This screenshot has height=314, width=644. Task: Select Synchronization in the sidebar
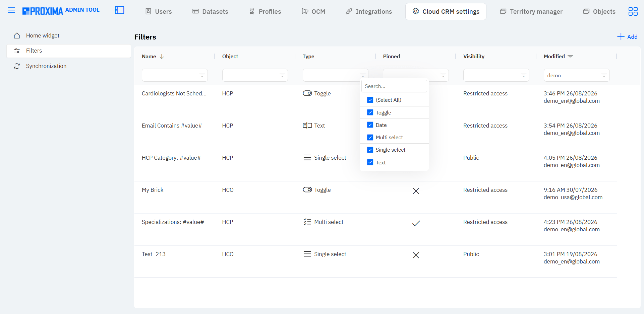click(69, 66)
